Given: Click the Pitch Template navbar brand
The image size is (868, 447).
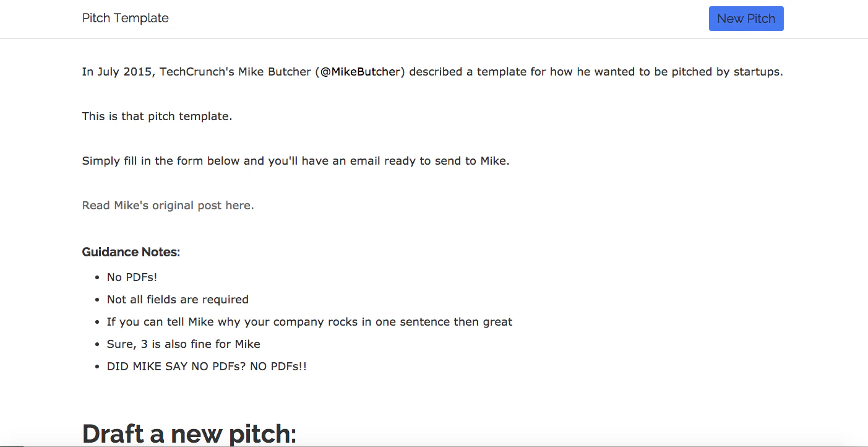Looking at the screenshot, I should [x=125, y=18].
